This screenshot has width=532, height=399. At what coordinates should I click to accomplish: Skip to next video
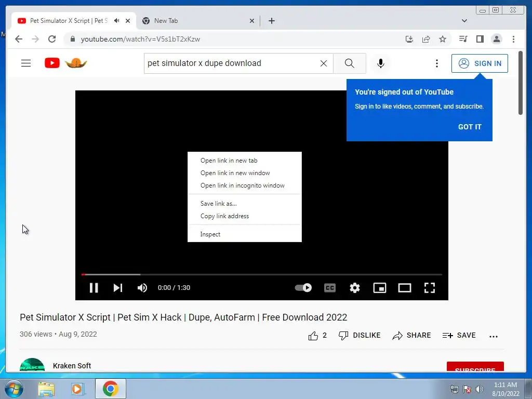click(x=118, y=288)
